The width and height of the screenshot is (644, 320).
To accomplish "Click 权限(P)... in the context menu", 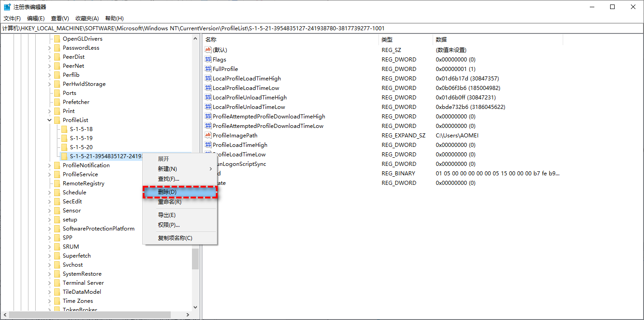I will click(x=168, y=225).
